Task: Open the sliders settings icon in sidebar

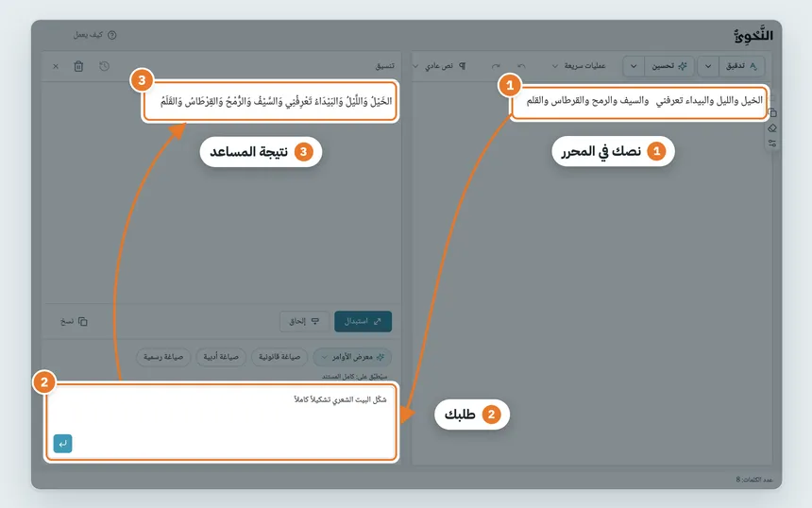Action: (772, 144)
